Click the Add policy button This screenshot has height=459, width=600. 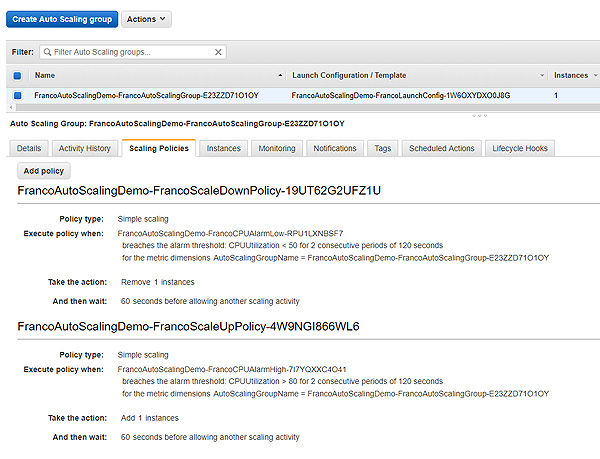(x=44, y=171)
